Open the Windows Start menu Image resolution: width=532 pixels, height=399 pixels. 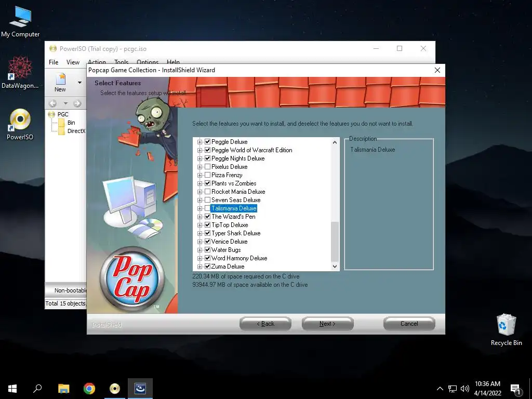(x=12, y=389)
